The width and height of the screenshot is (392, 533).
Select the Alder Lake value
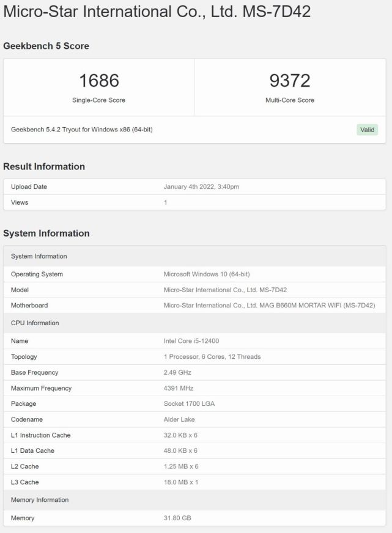pyautogui.click(x=179, y=419)
